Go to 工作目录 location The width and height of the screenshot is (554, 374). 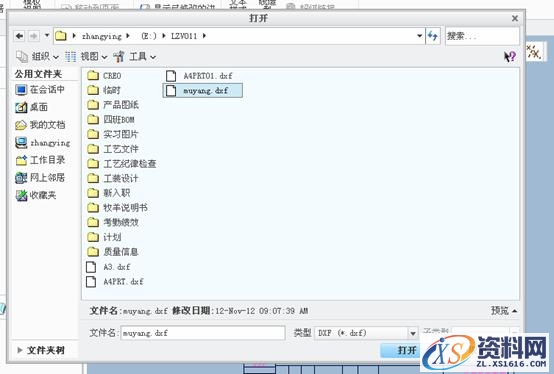click(x=40, y=160)
